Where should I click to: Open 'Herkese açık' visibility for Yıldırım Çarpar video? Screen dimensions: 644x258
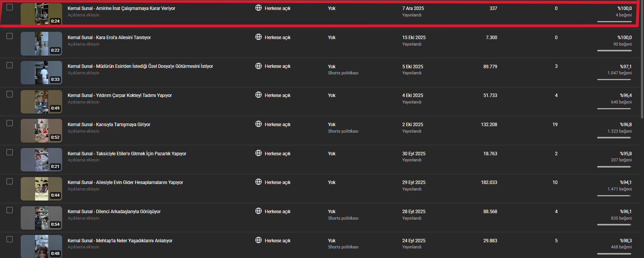point(277,95)
